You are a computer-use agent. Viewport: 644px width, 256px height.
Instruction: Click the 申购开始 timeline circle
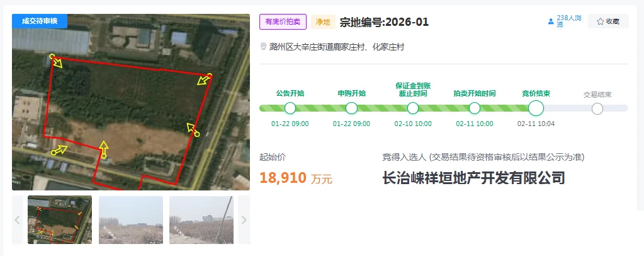pos(351,108)
